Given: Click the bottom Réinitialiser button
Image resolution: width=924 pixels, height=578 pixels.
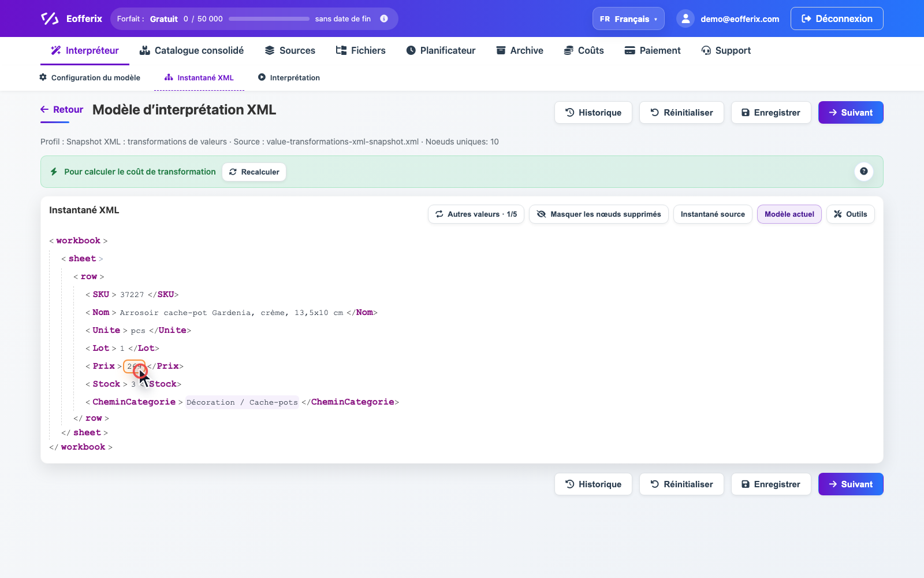Looking at the screenshot, I should 681,484.
